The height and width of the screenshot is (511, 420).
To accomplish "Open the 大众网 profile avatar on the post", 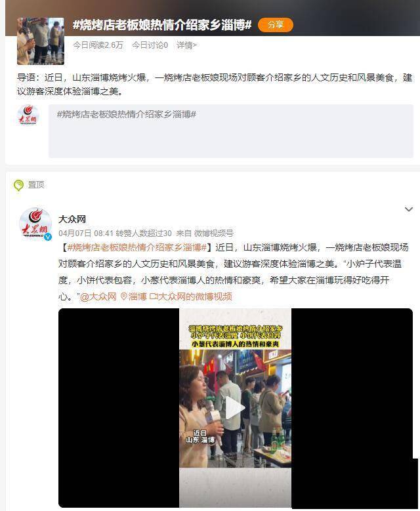I will (35, 224).
